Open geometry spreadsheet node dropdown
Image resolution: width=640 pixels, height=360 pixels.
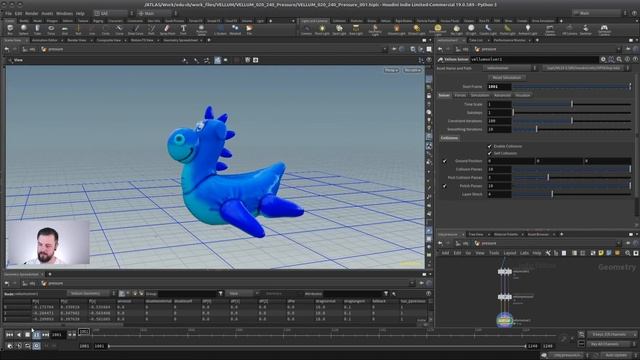coord(91,293)
